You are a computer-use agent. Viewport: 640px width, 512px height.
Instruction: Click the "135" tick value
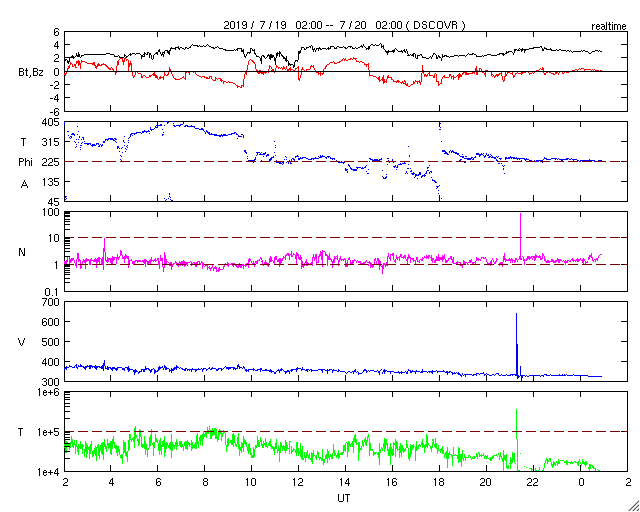53,182
